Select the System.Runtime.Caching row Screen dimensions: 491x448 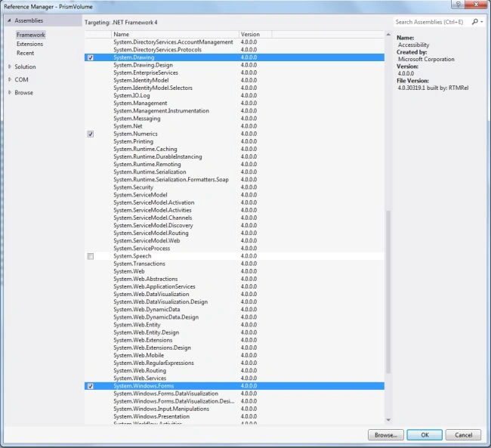pos(234,149)
